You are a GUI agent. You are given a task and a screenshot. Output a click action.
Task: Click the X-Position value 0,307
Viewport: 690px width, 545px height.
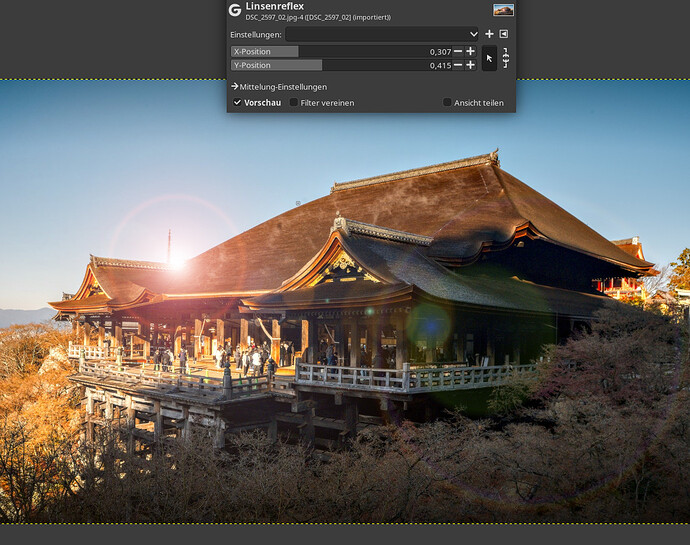point(439,51)
